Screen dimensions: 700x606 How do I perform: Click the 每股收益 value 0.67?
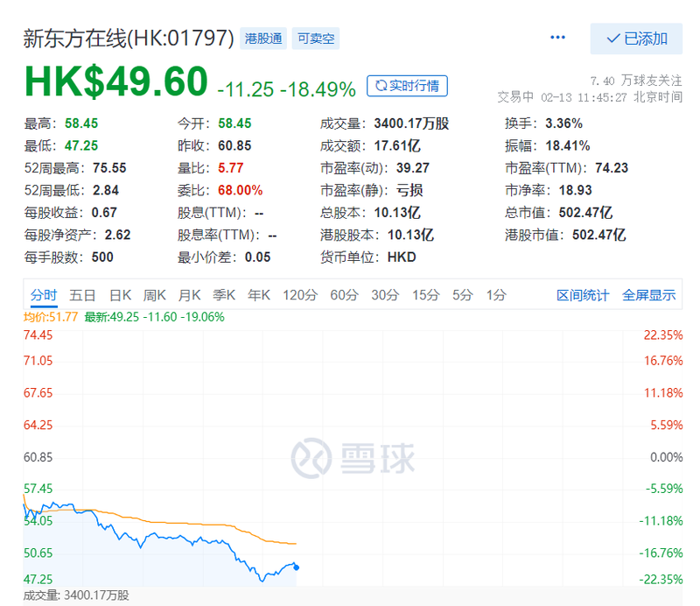(104, 213)
